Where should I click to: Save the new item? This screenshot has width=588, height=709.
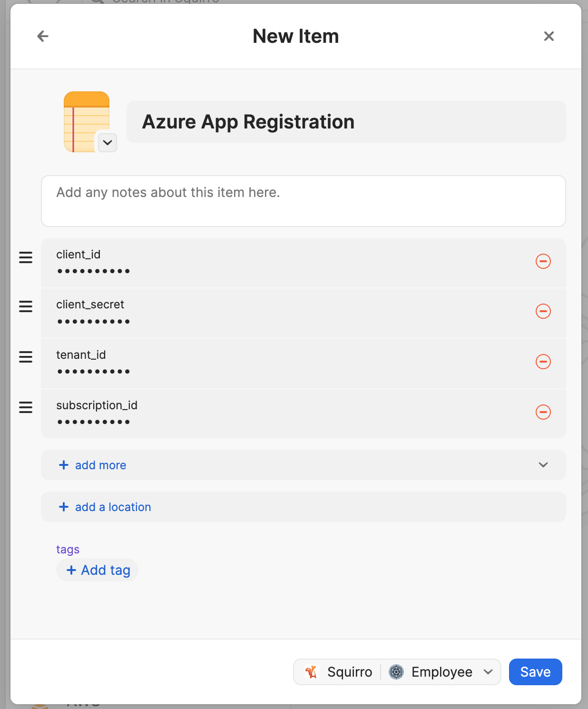pyautogui.click(x=535, y=672)
